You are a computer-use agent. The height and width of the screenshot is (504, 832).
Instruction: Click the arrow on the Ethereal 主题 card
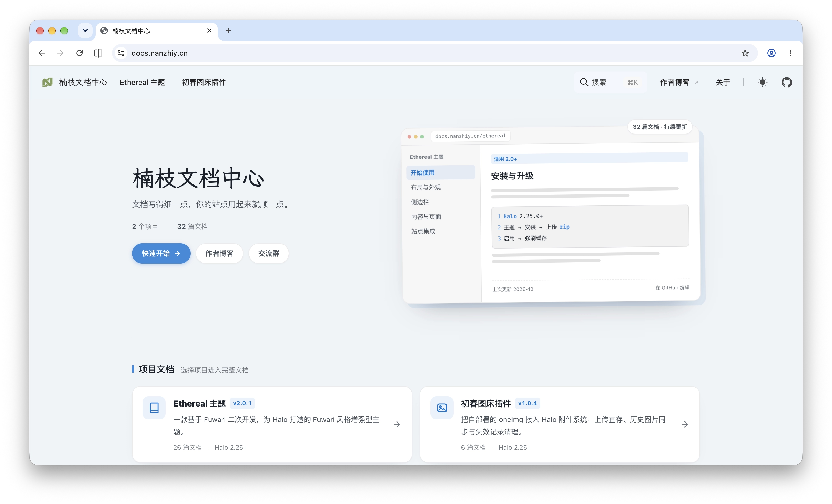pyautogui.click(x=397, y=424)
